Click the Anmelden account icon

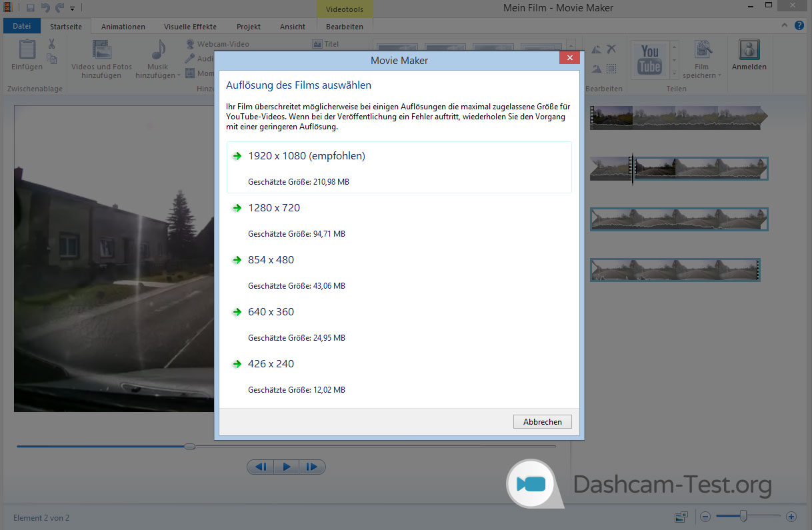coord(749,50)
